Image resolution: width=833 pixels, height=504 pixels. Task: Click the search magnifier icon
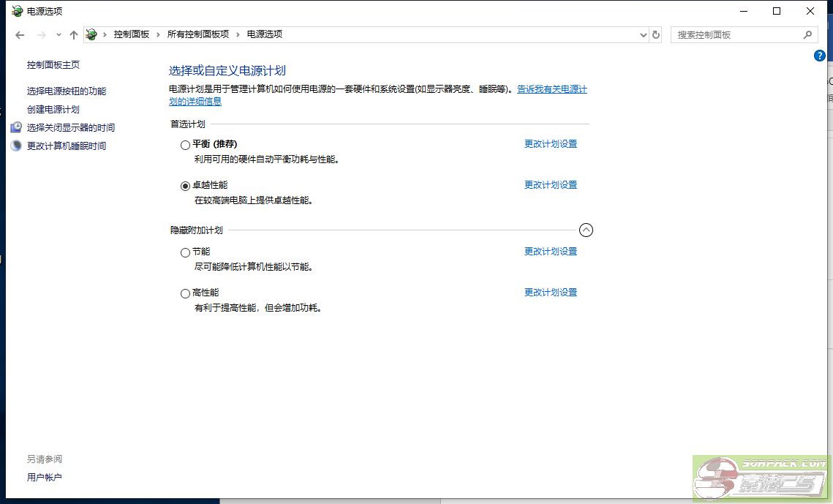807,34
